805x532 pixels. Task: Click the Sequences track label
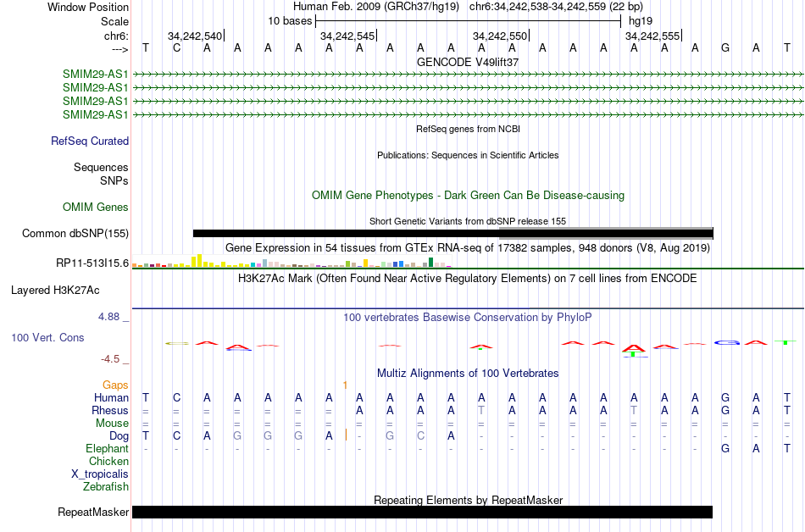point(101,167)
